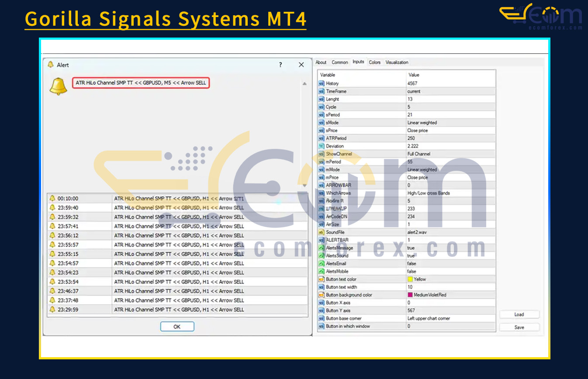Click the 23:29:59 alert time
588x379 pixels.
tap(68, 310)
